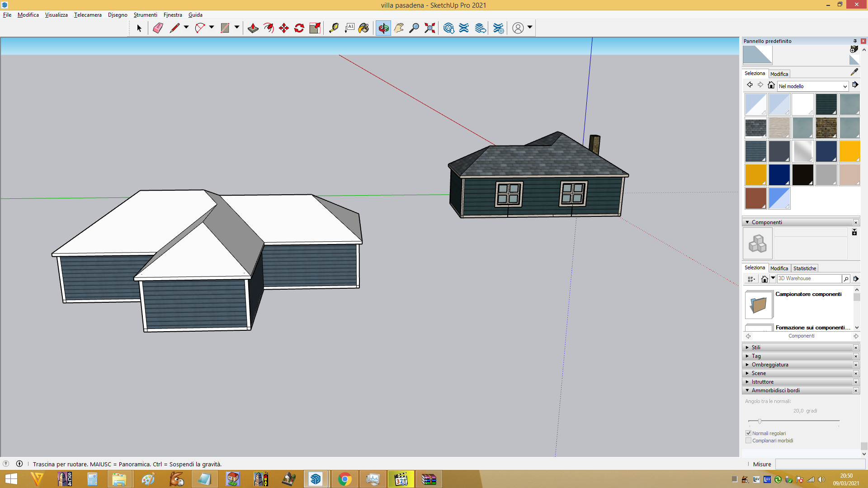The height and width of the screenshot is (488, 868).
Task: Activate the Paint Bucket tool
Action: tap(364, 28)
